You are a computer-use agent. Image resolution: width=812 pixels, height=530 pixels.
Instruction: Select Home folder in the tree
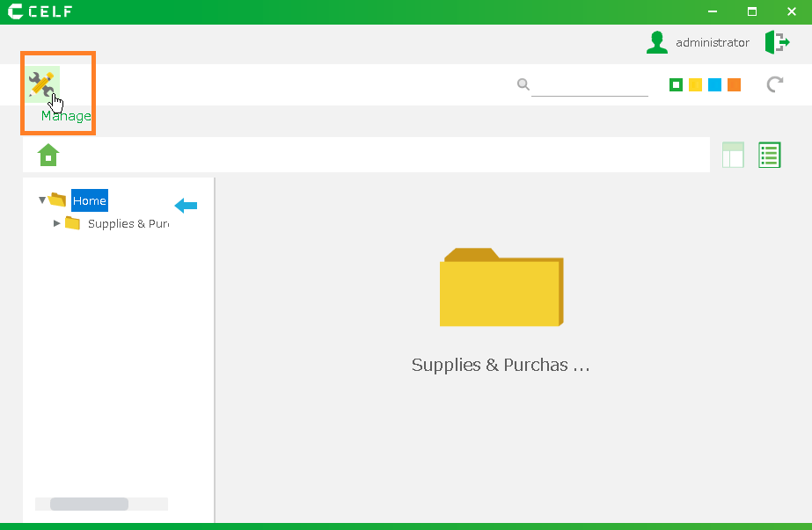pos(89,200)
